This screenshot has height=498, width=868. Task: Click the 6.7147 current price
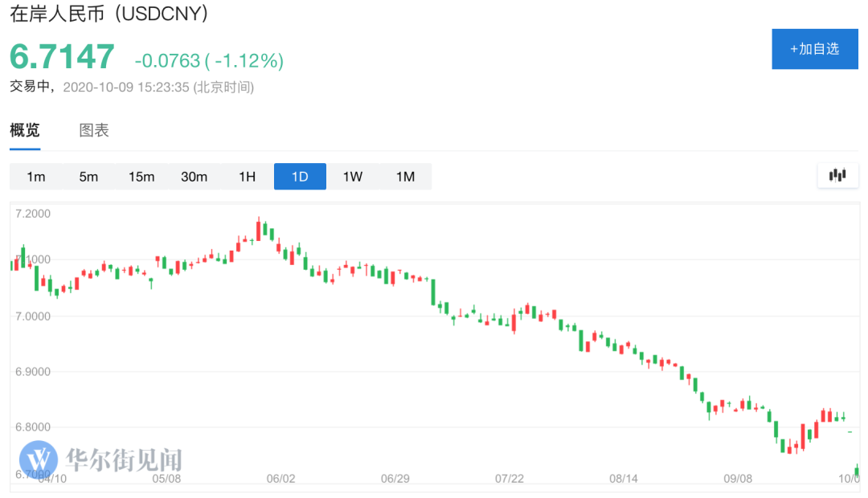coord(63,58)
